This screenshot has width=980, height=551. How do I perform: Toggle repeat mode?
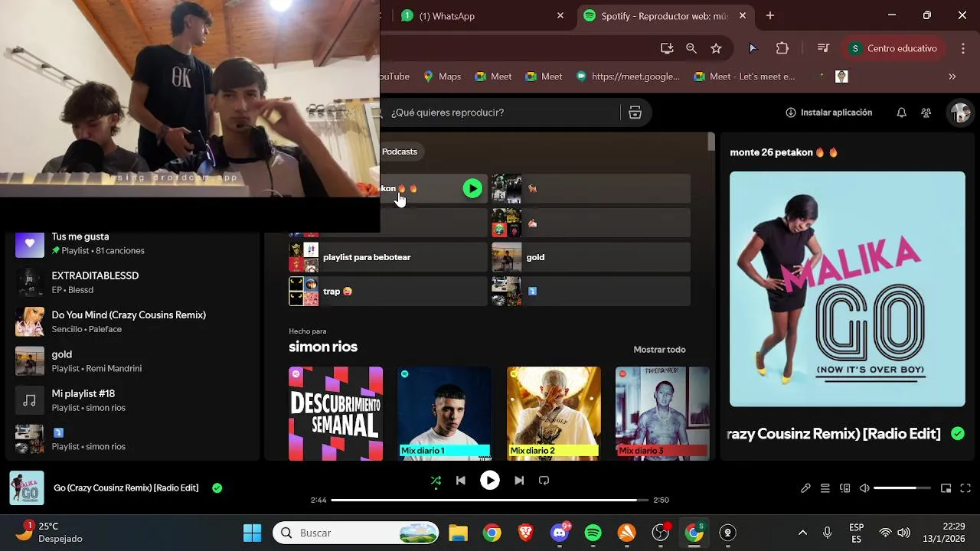[x=544, y=481]
